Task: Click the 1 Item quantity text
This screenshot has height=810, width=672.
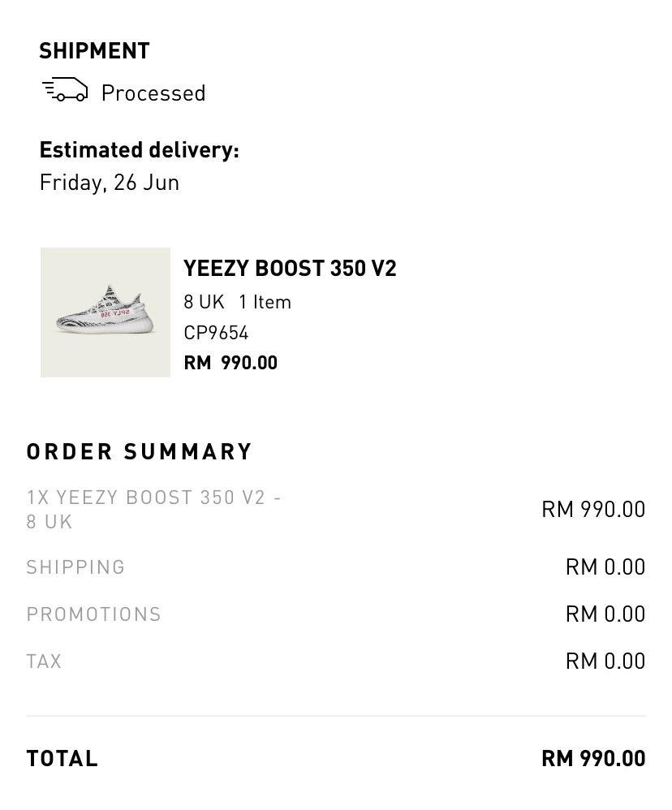Action: coord(265,302)
